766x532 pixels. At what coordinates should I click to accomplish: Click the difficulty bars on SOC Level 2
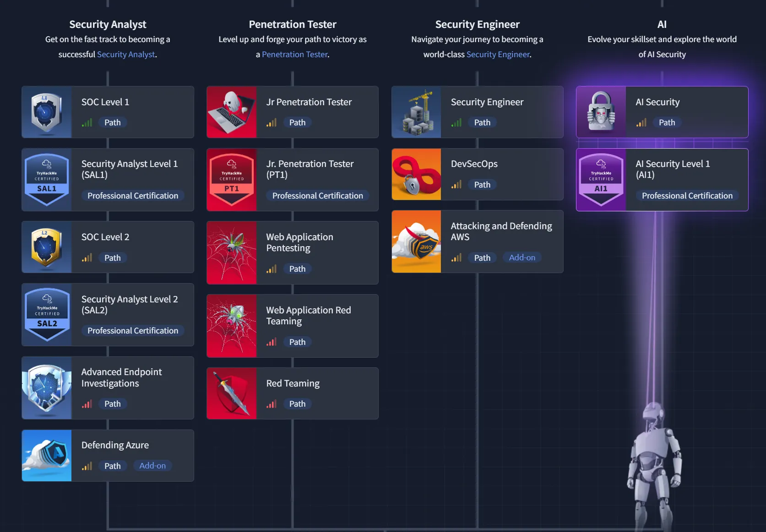point(87,258)
